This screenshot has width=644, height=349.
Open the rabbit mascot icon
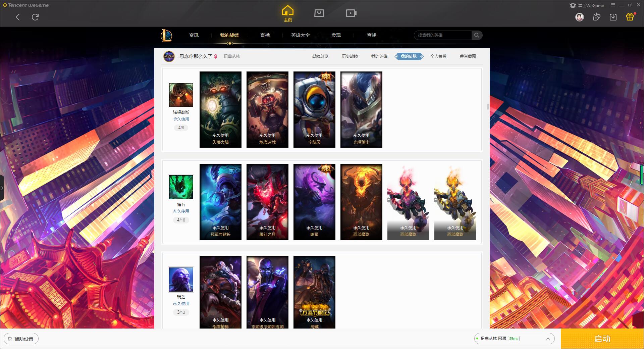596,17
